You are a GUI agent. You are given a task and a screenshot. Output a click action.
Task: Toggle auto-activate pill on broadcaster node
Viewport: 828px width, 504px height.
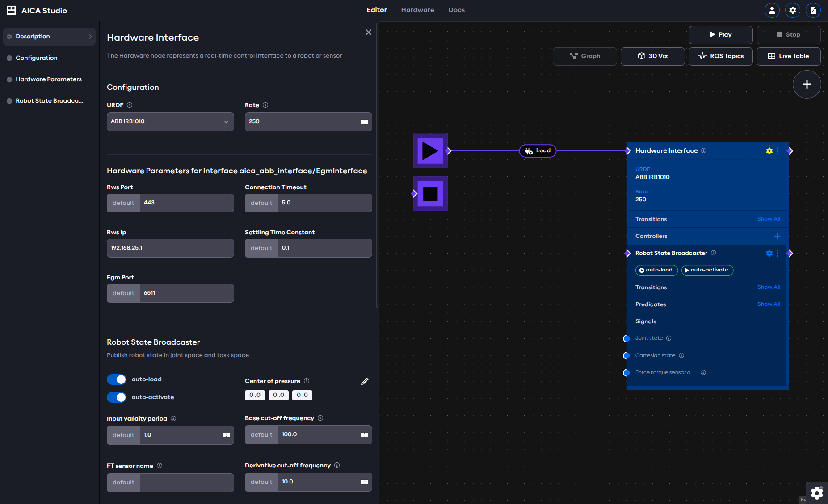(707, 270)
